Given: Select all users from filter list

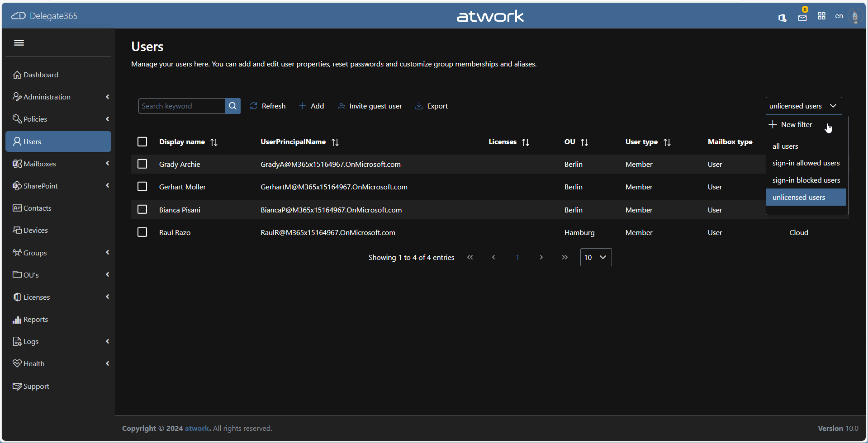Looking at the screenshot, I should click(x=785, y=146).
